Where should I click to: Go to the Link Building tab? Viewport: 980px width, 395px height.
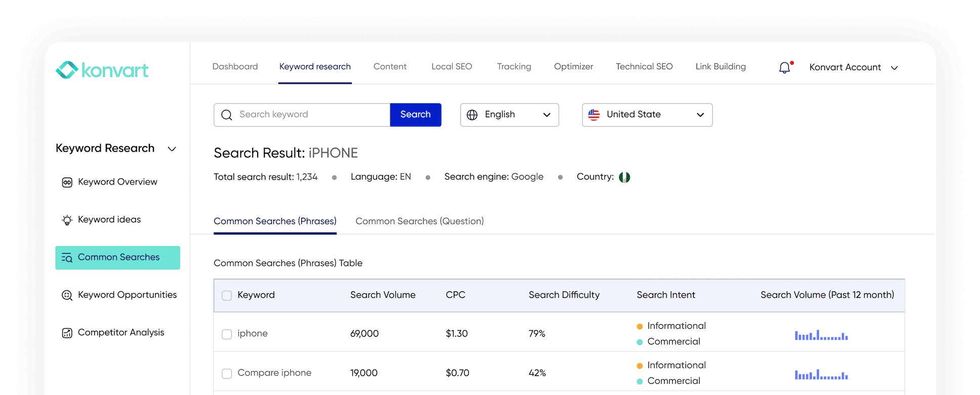720,66
